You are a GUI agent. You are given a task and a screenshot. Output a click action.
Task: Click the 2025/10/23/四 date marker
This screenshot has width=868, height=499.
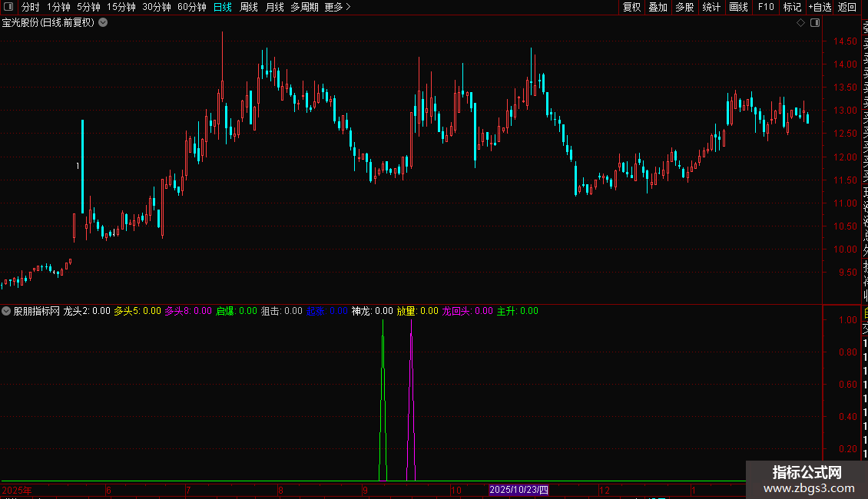(518, 490)
